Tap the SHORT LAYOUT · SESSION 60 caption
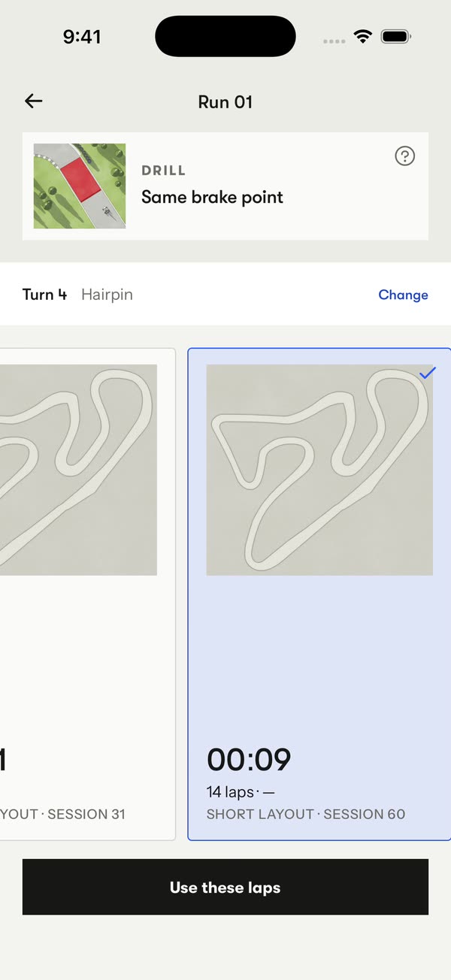The height and width of the screenshot is (980, 451). click(x=306, y=814)
